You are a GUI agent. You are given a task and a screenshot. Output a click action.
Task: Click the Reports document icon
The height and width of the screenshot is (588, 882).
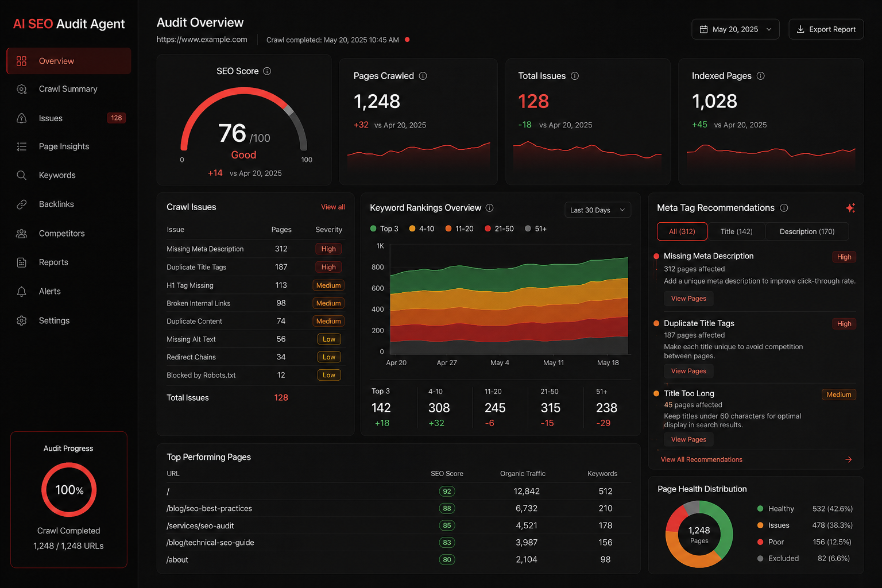pos(21,262)
